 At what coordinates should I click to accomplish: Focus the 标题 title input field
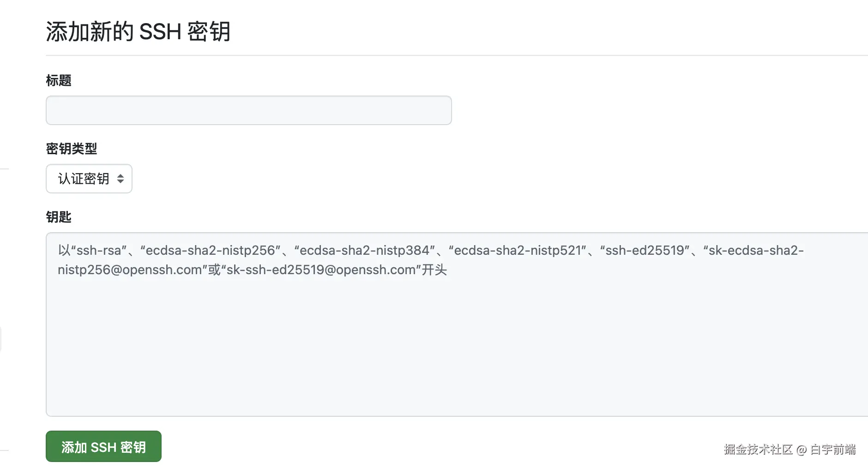pos(249,110)
